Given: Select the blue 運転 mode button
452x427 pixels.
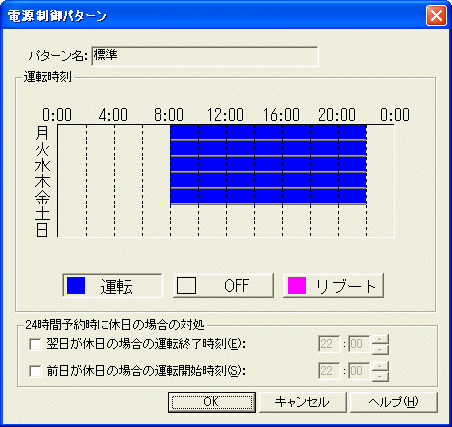Looking at the screenshot, I should click(x=112, y=286).
